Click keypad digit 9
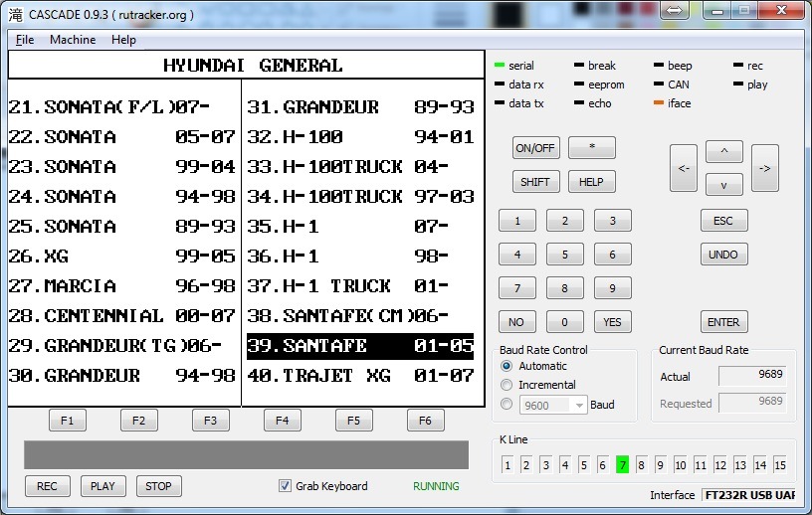The image size is (812, 515). click(x=612, y=288)
